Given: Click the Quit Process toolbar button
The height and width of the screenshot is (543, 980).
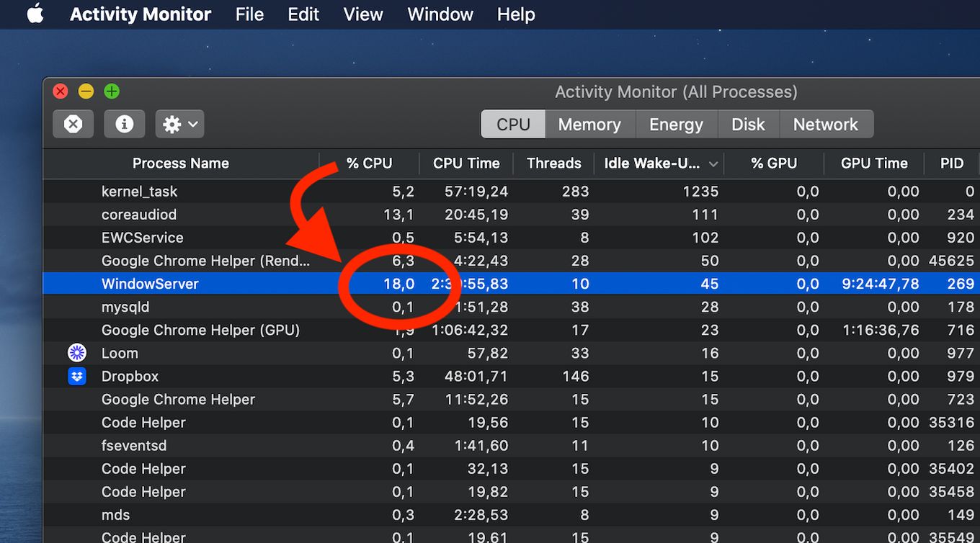Looking at the screenshot, I should pyautogui.click(x=73, y=124).
